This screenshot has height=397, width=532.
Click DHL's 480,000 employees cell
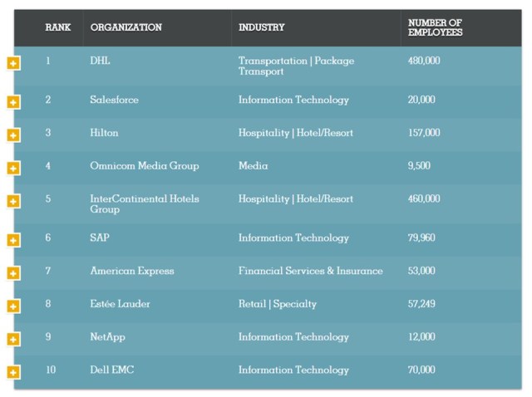coord(424,61)
